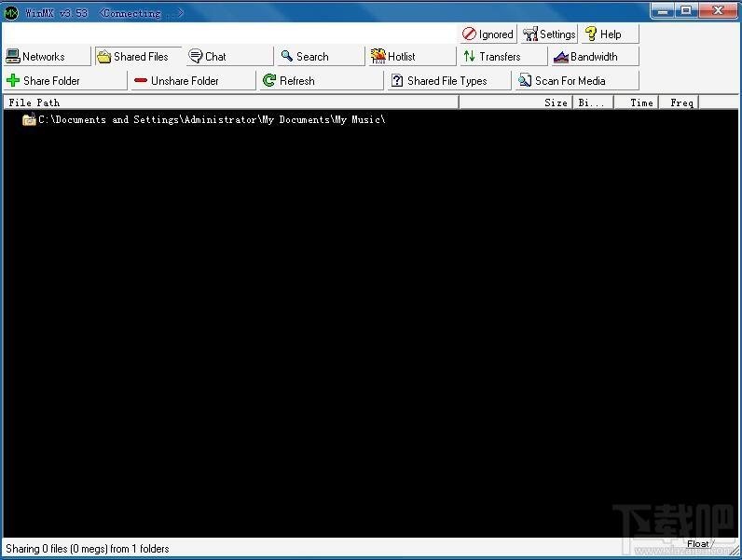Select the My Music shared folder row
Image resolution: width=742 pixels, height=560 pixels.
click(x=203, y=119)
